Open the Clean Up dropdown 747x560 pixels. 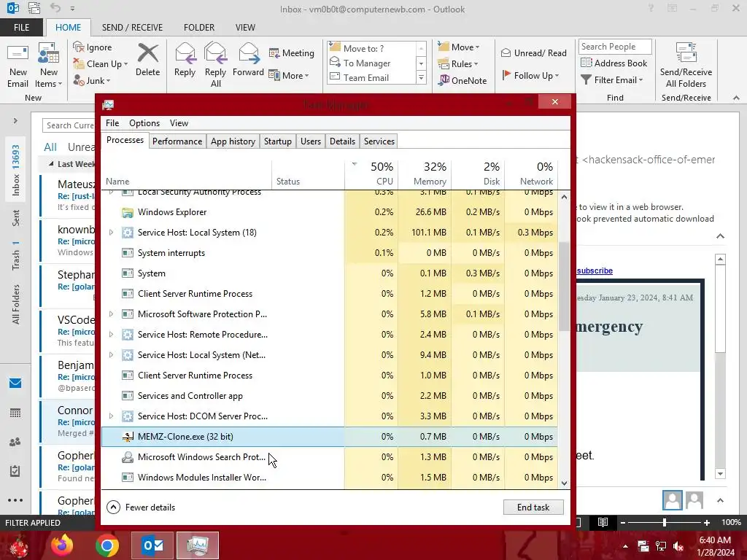click(x=125, y=64)
